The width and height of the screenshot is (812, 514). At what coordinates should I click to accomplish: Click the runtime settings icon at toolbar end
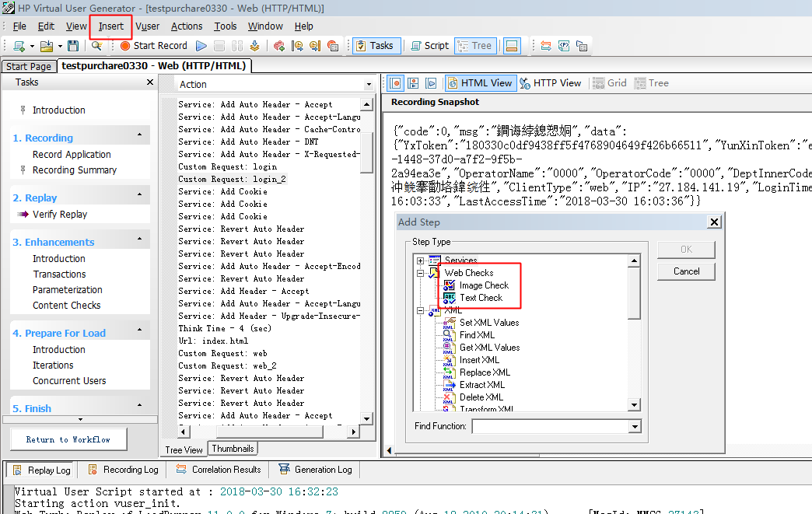pos(582,46)
